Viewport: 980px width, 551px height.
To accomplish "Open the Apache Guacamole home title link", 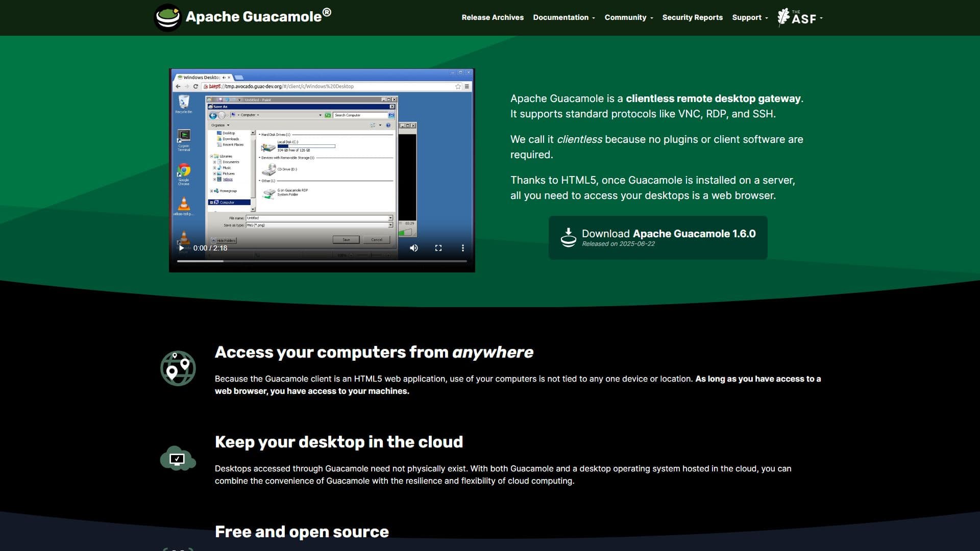I will (258, 16).
